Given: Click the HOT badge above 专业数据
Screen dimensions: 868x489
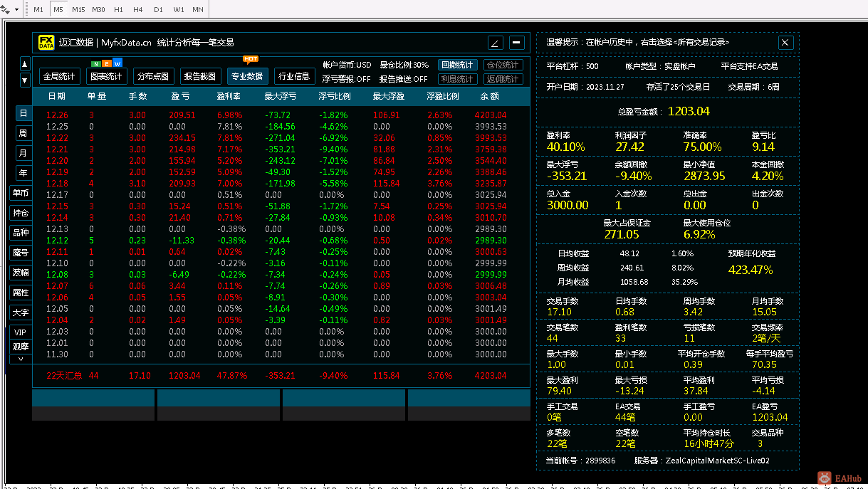Looking at the screenshot, I should click(251, 59).
